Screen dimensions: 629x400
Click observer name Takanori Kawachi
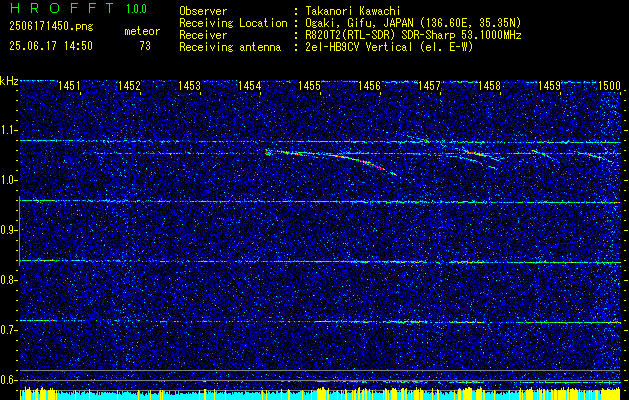[353, 11]
